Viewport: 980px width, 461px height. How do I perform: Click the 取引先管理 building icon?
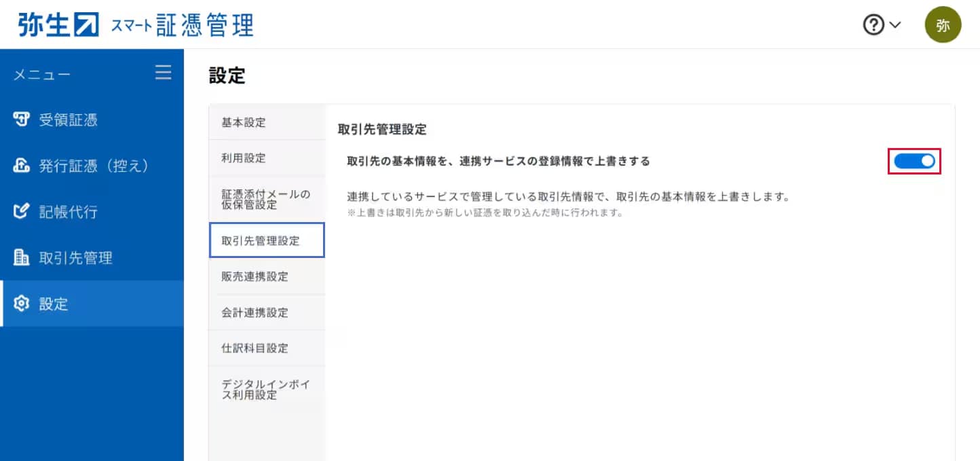click(22, 258)
